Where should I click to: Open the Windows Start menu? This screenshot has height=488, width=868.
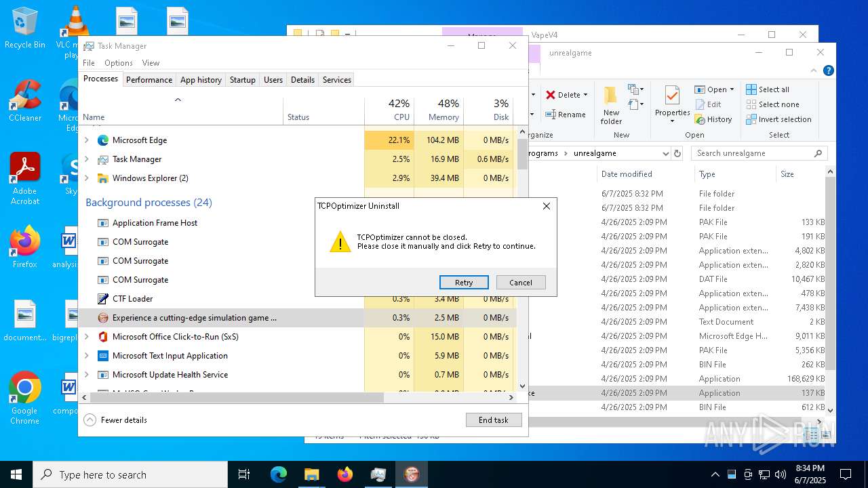(x=16, y=474)
